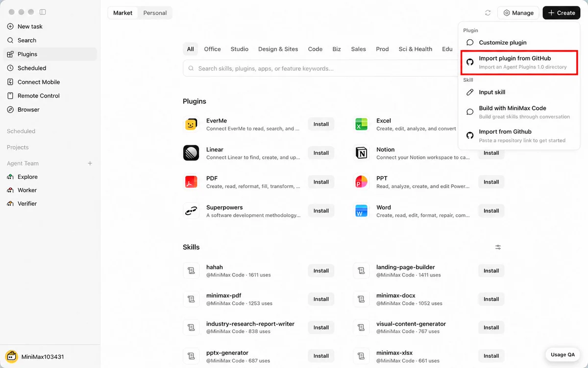Install the EverMe plugin
Viewport: 588px width, 368px height.
tap(321, 124)
